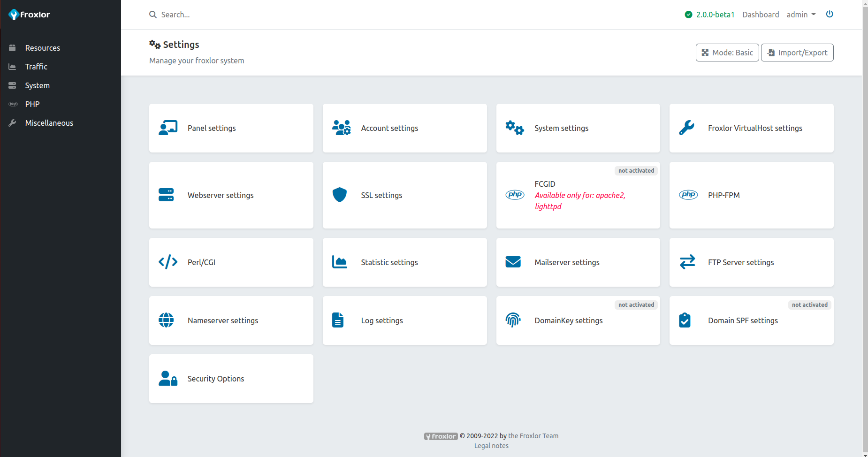Open the Legal notes link

click(x=491, y=446)
